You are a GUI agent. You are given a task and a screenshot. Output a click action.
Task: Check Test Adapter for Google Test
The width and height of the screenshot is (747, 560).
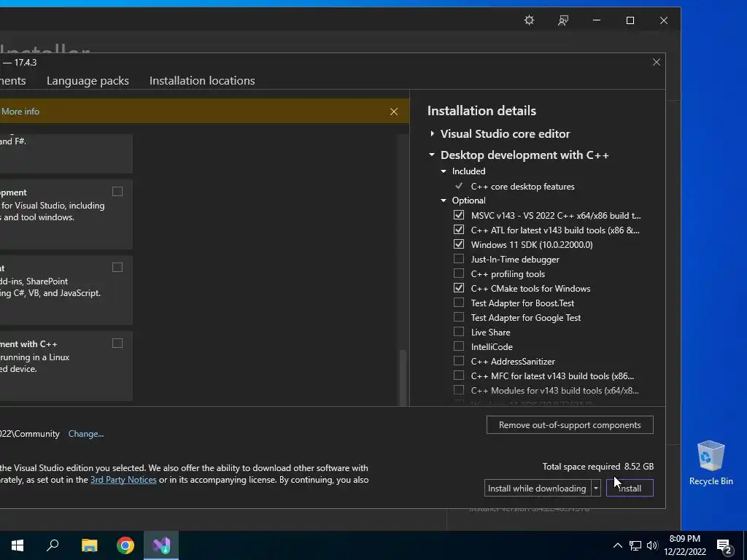459,317
